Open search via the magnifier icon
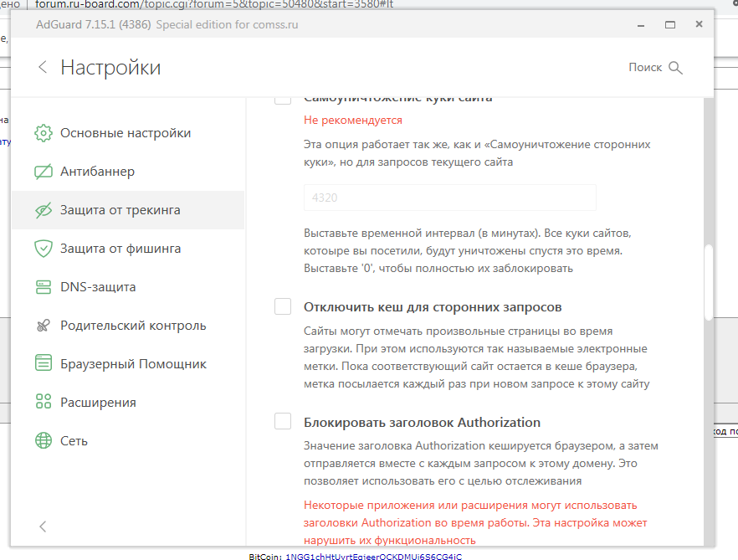 coord(676,68)
